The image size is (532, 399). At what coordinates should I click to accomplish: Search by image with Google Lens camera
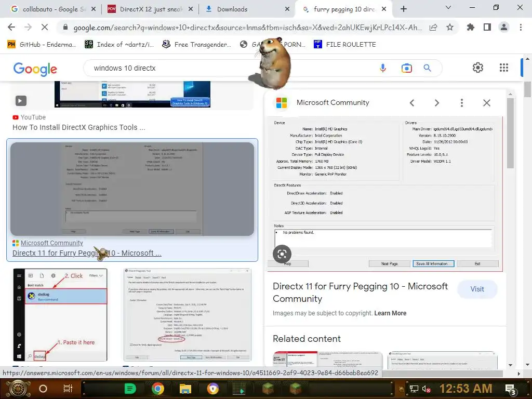(x=406, y=68)
